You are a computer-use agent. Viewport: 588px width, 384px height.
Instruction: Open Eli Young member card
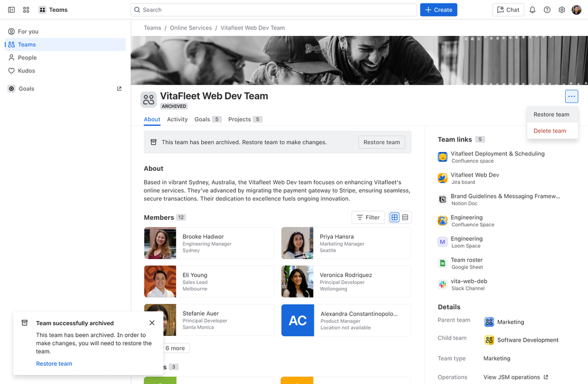pyautogui.click(x=209, y=282)
